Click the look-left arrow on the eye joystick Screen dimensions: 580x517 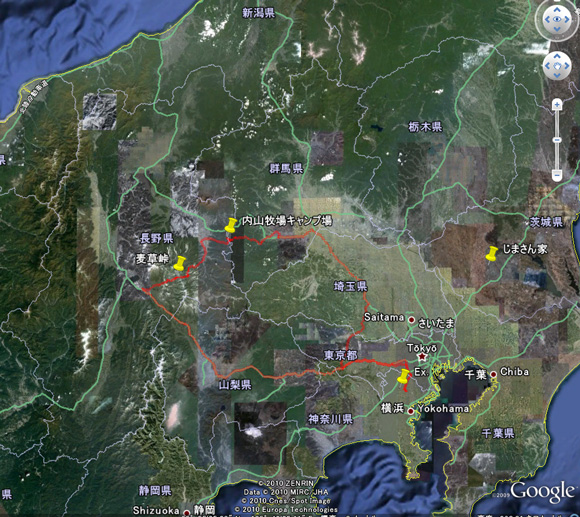(x=547, y=19)
